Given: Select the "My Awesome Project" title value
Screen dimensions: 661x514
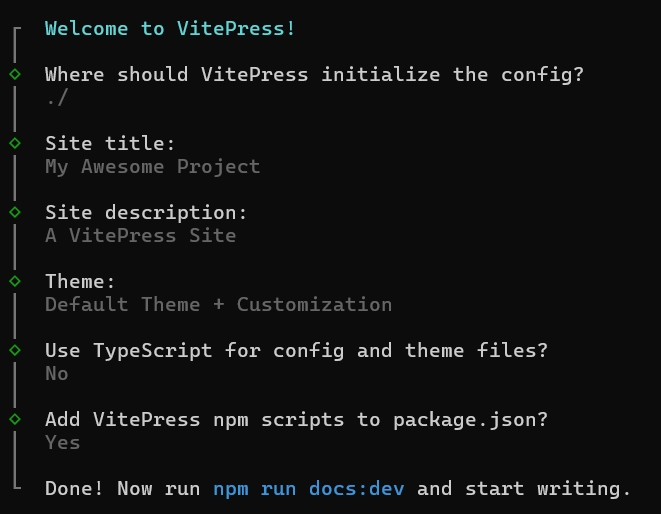Looking at the screenshot, I should point(152,167).
